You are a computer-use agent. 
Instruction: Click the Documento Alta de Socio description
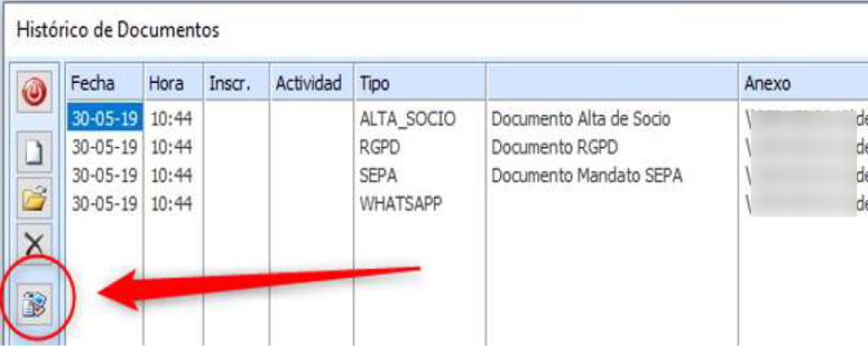point(581,120)
